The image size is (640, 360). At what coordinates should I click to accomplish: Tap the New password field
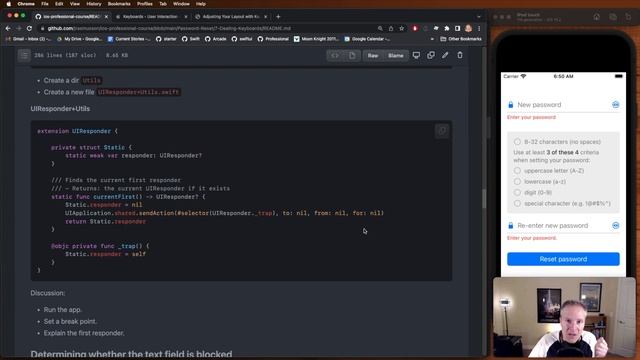pos(563,105)
